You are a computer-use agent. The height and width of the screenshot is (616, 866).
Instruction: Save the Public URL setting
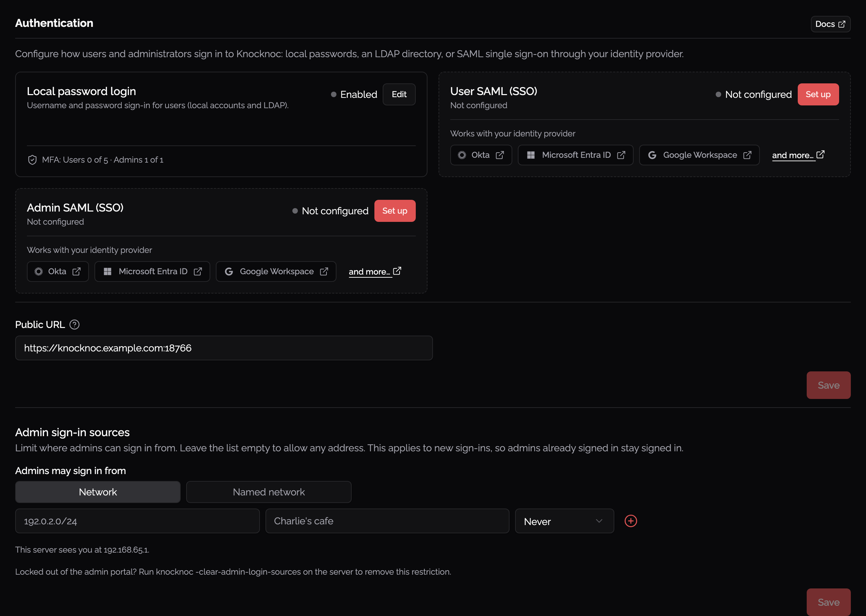click(828, 385)
